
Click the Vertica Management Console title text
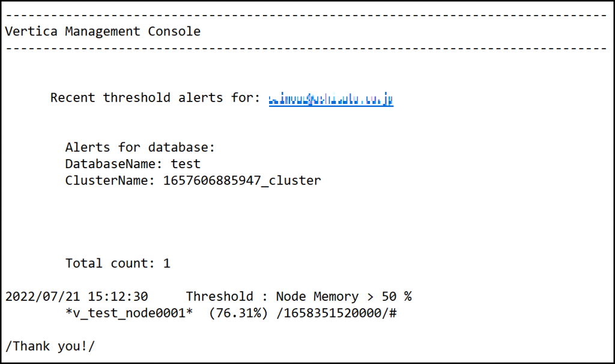click(103, 31)
